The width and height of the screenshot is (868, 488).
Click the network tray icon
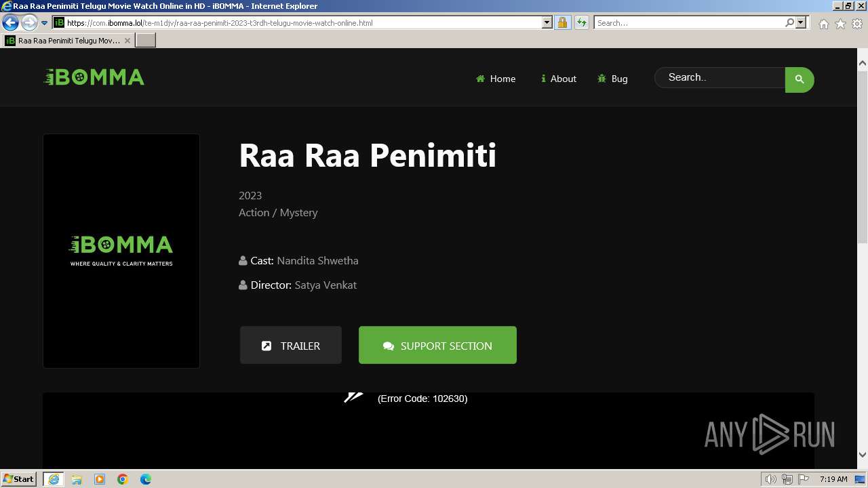coord(787,479)
